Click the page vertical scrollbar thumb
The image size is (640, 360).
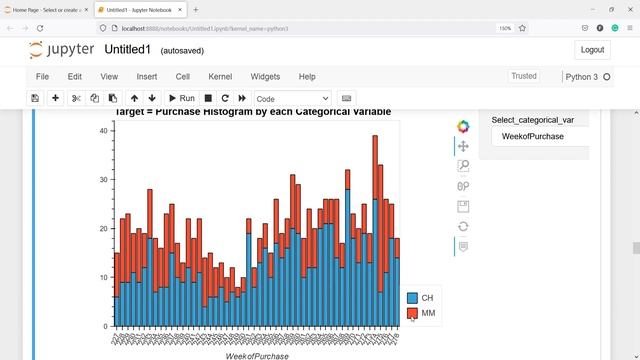[x=636, y=248]
